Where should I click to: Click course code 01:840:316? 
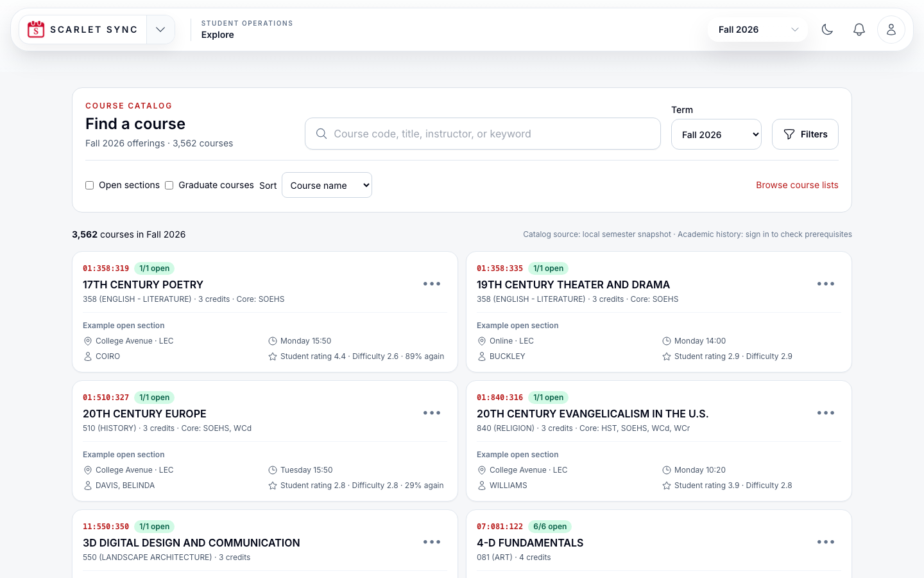click(x=500, y=398)
